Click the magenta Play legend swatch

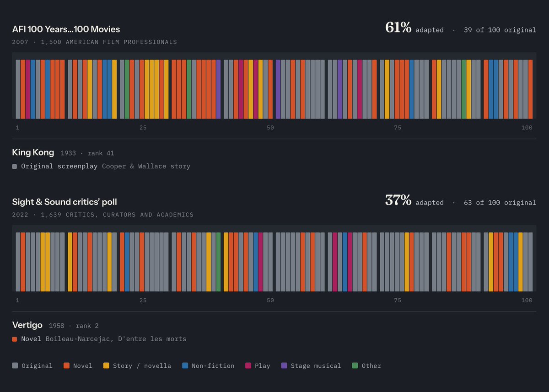click(x=248, y=365)
